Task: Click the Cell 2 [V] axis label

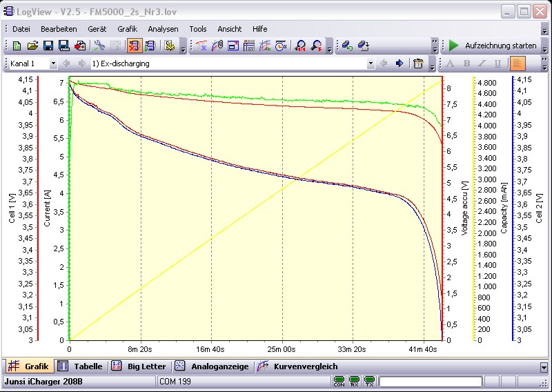Action: click(539, 208)
